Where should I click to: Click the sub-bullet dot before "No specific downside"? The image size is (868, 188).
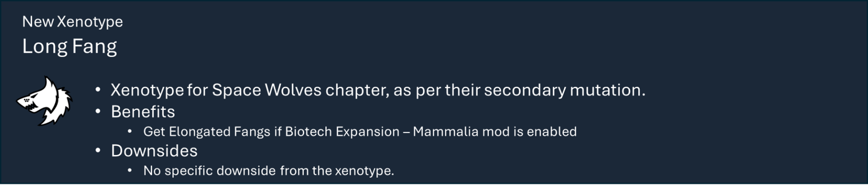[130, 171]
